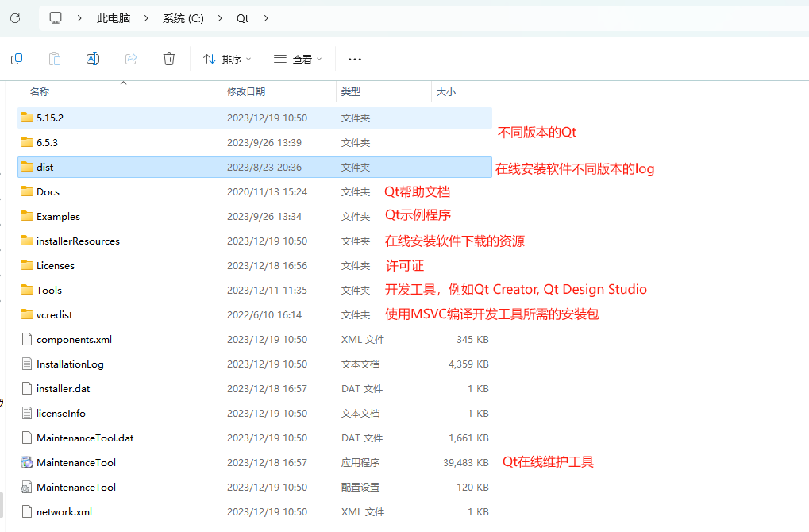Select the Licenses folder icon
Screen dimensions: 809x532
point(27,265)
